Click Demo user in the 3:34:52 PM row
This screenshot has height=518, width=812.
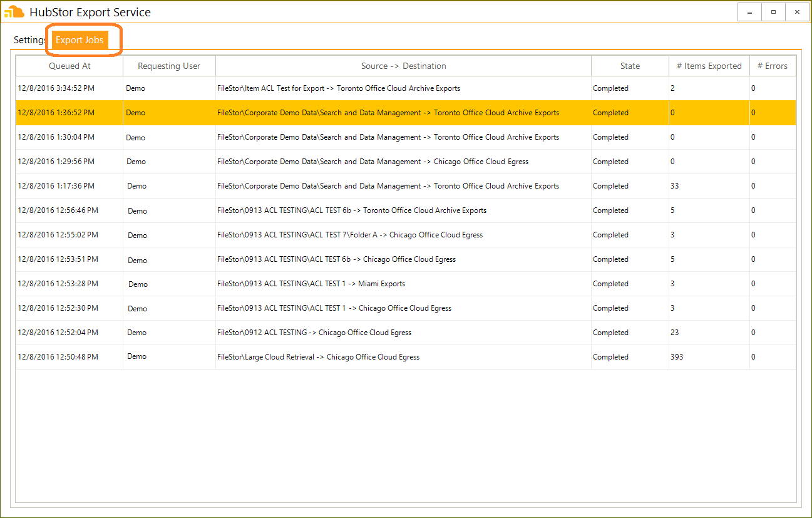point(135,88)
